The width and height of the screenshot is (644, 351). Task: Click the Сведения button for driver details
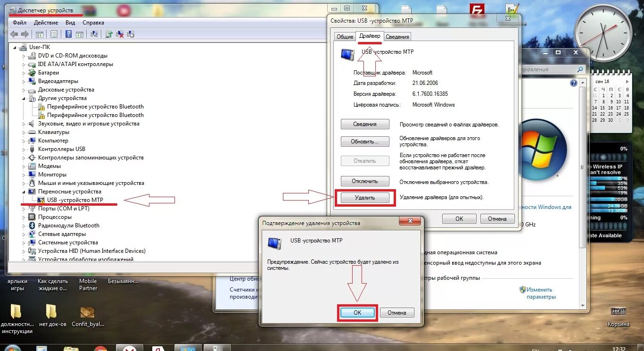click(x=365, y=124)
